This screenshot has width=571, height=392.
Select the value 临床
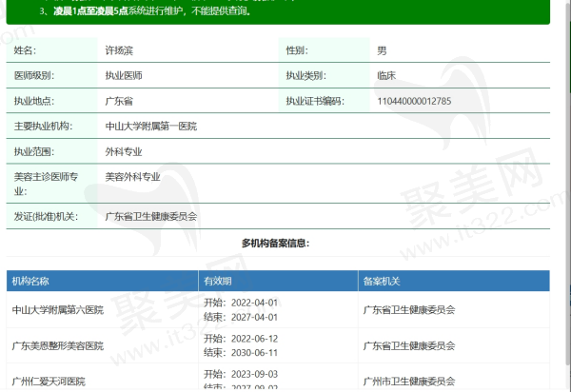pos(386,75)
